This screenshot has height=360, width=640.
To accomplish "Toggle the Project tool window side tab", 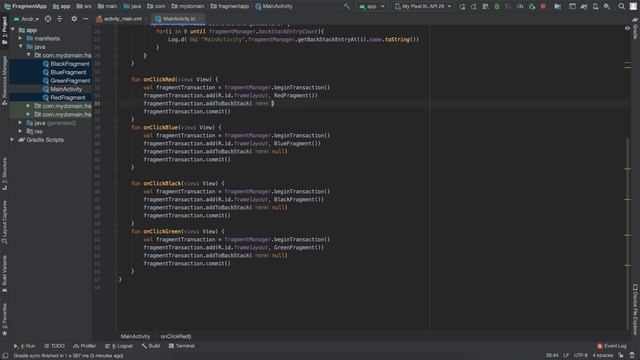I will click(x=4, y=31).
